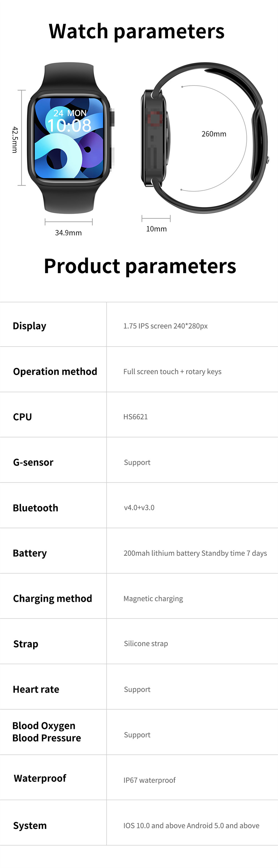Screen dimensions: 278x868
Task: Click the 34.9mm width dimension label
Action: pos(68,233)
